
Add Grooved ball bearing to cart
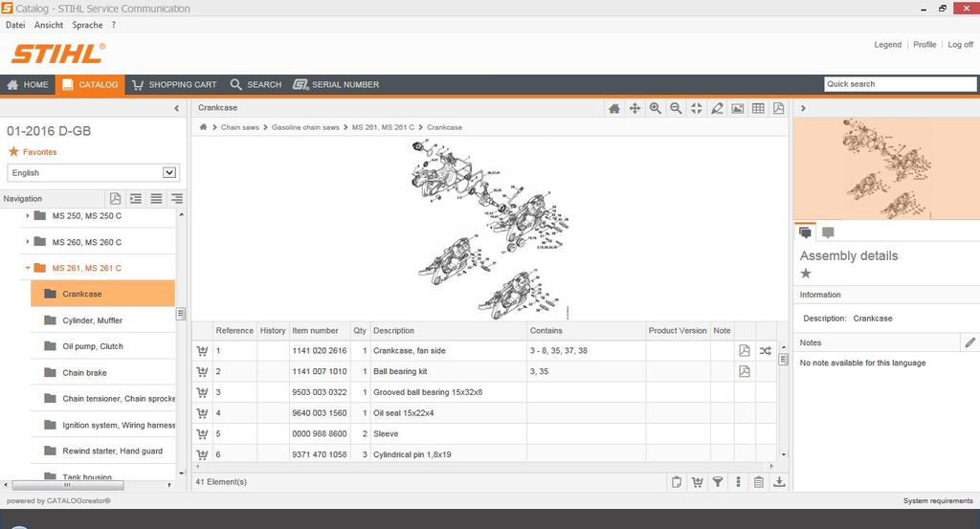tap(202, 392)
